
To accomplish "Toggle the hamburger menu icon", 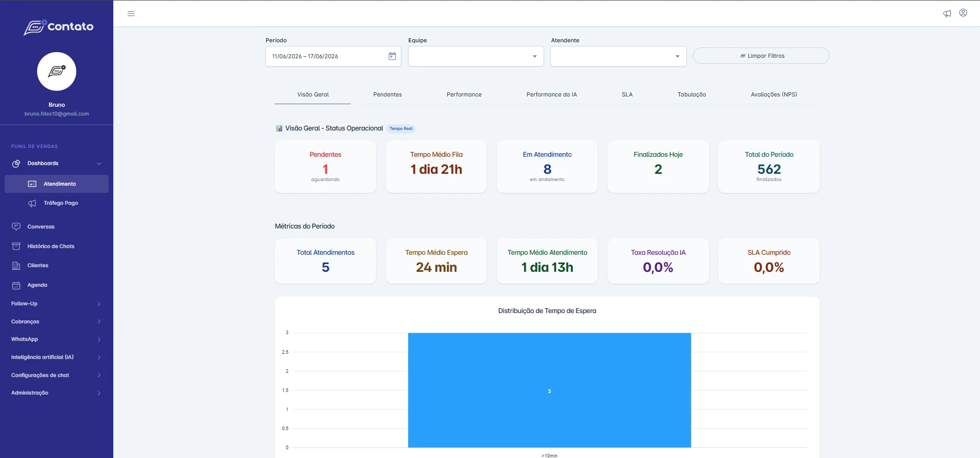I will pos(131,14).
